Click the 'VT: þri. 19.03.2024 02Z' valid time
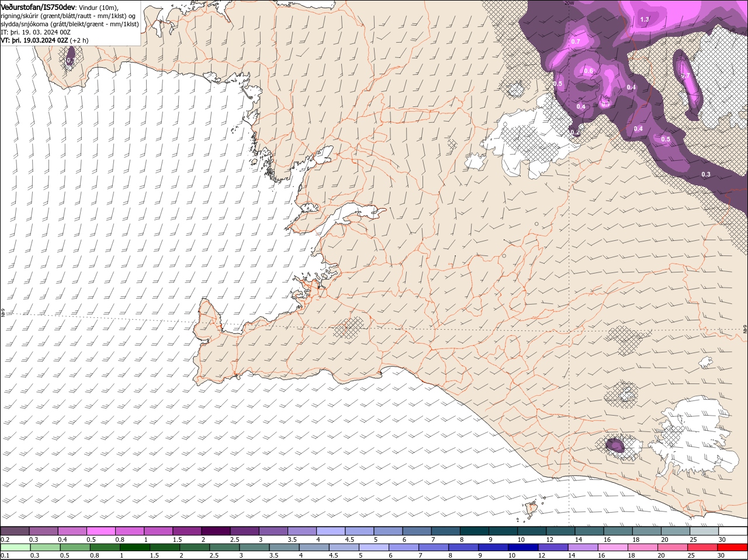The height and width of the screenshot is (560, 748). [34, 40]
